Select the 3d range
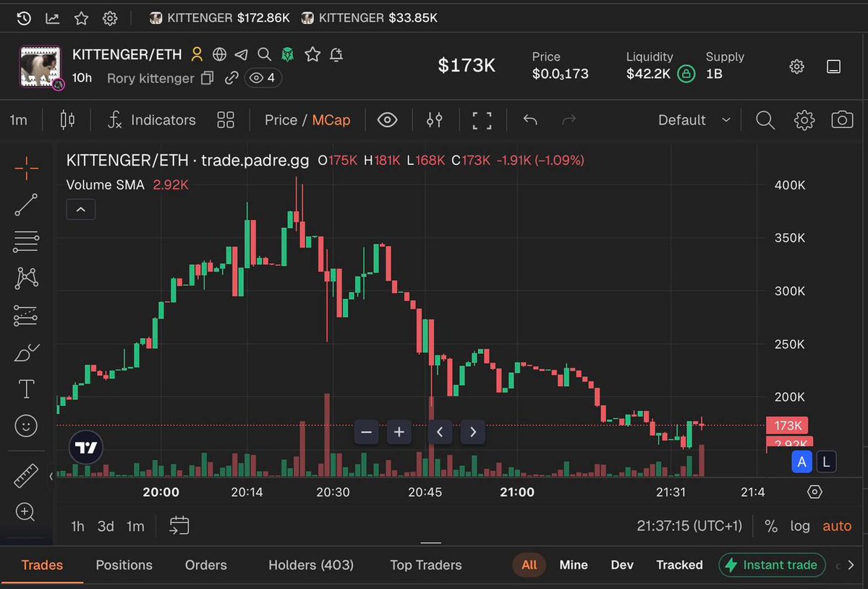 coord(106,526)
